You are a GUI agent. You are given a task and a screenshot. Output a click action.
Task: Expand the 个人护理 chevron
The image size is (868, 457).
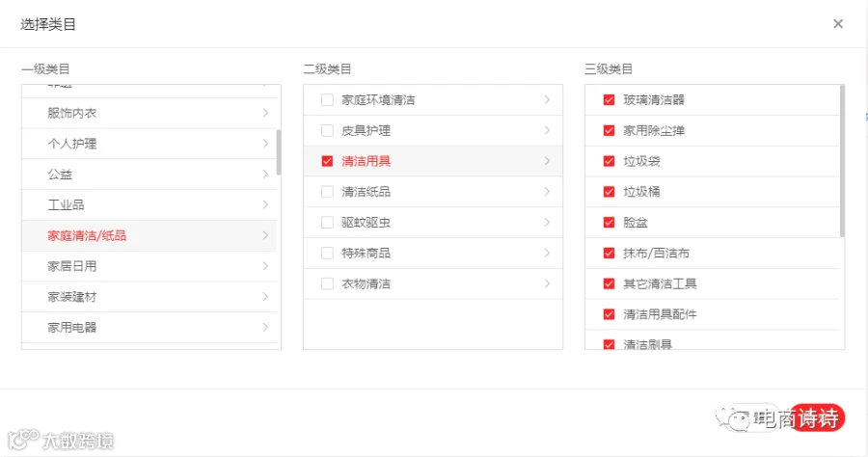pos(266,144)
